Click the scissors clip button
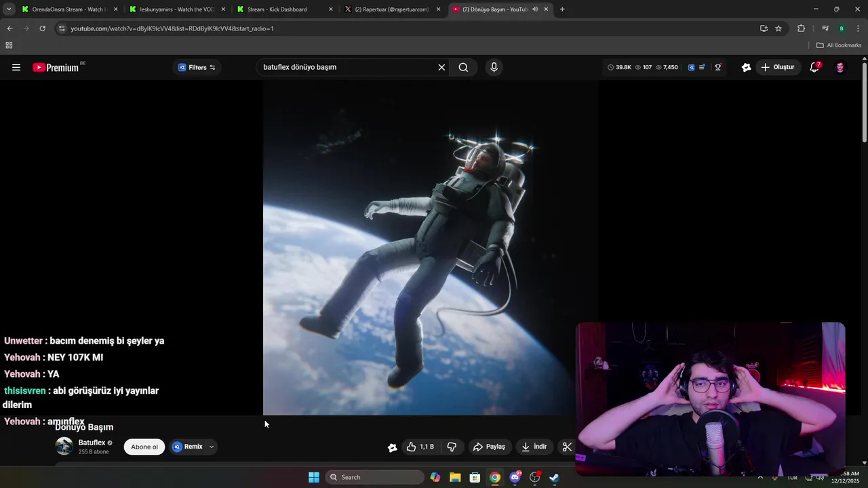868x488 pixels. click(x=567, y=447)
